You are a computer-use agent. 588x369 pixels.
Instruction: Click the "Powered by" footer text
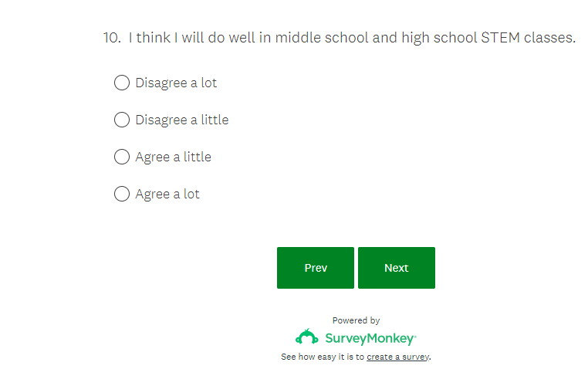[356, 320]
